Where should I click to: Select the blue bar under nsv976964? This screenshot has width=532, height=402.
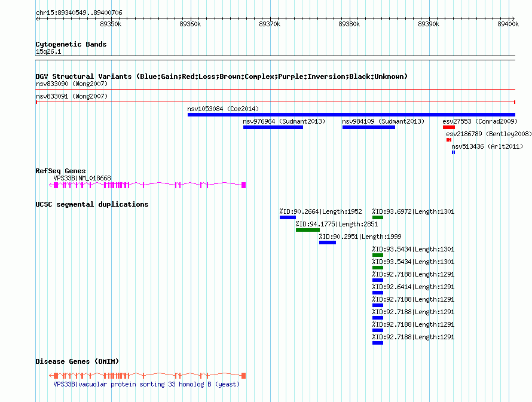[273, 127]
